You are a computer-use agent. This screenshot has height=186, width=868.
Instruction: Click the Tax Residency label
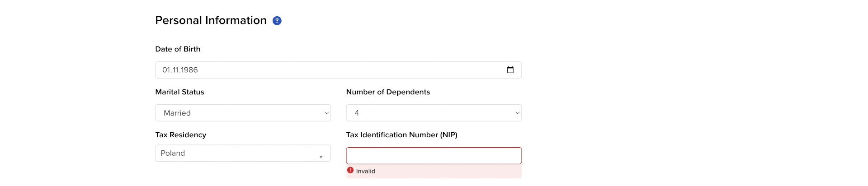coord(180,135)
